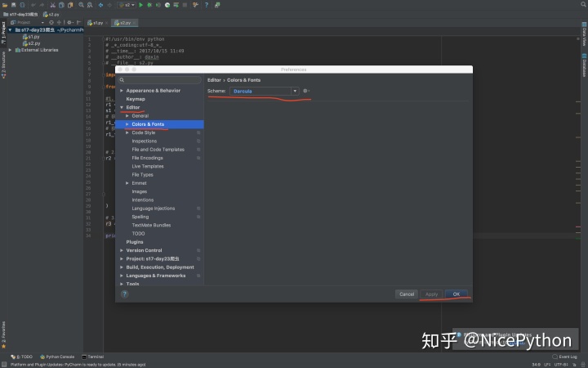
Task: Click the Save All toolbar icon
Action: coord(14,5)
